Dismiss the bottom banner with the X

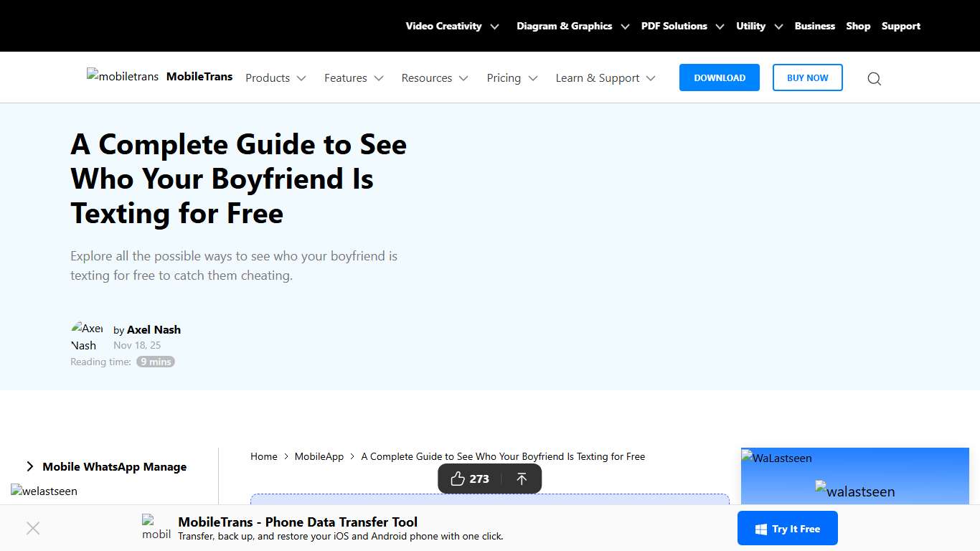pos(33,528)
